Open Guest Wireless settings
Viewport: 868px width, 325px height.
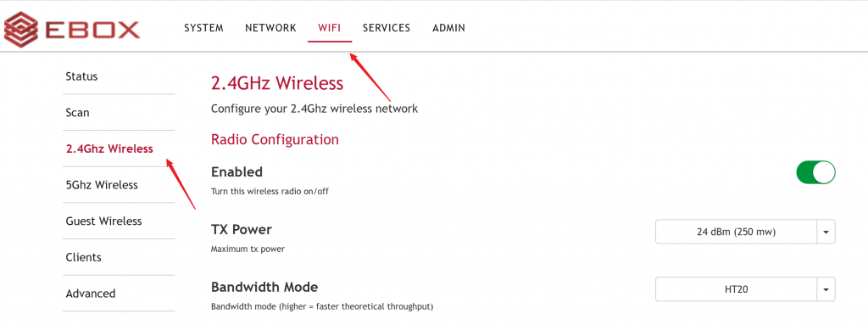click(103, 221)
